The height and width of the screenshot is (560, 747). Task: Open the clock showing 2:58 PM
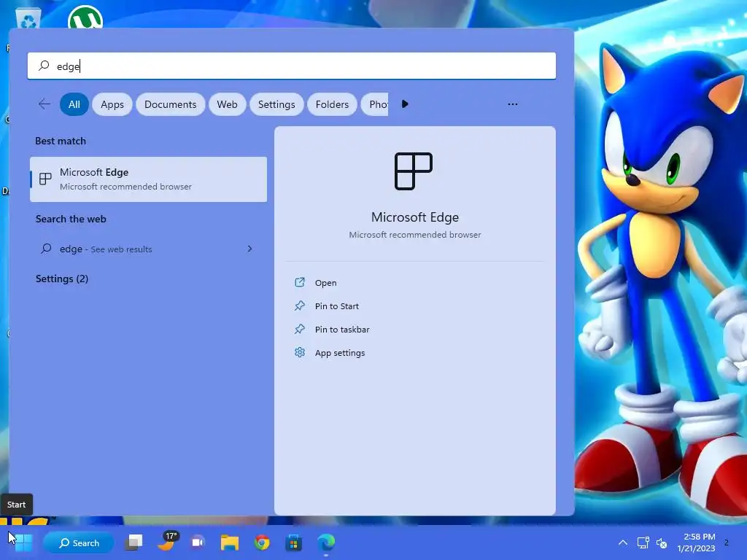tap(697, 542)
